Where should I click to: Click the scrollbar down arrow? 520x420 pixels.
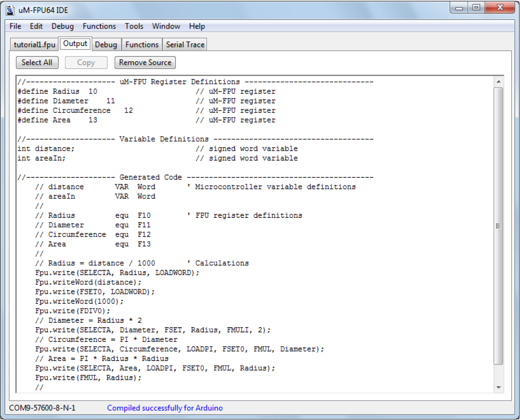pos(499,387)
